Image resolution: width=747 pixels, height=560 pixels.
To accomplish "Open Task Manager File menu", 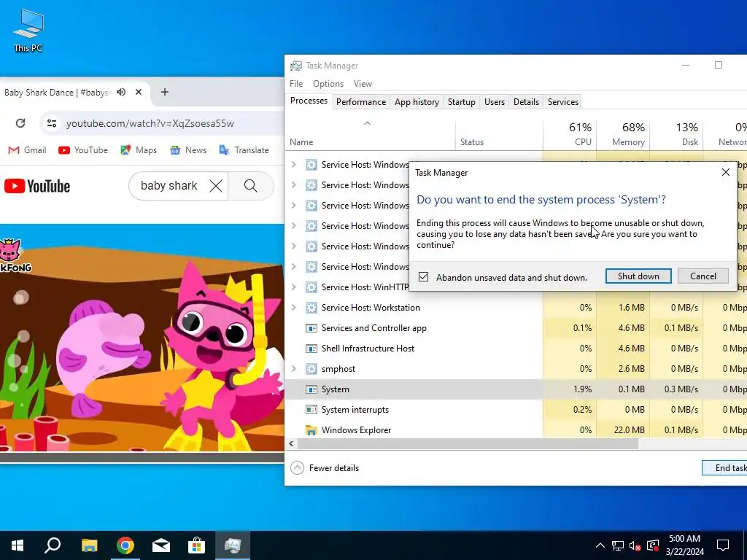I will tap(296, 83).
